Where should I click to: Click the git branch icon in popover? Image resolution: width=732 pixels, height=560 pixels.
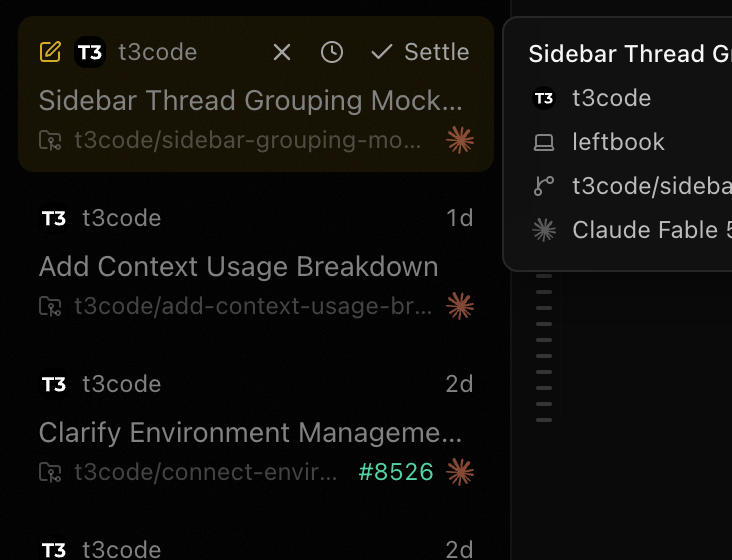pyautogui.click(x=544, y=186)
